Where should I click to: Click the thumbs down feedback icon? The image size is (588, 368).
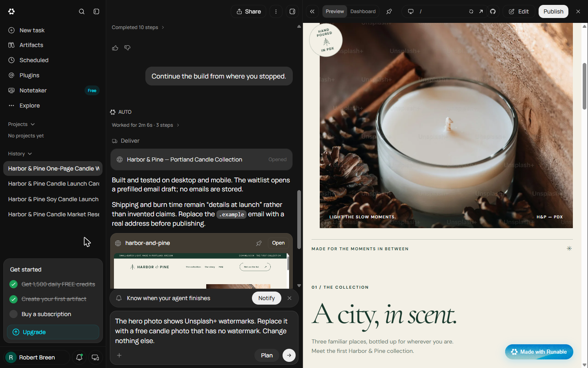tap(127, 48)
